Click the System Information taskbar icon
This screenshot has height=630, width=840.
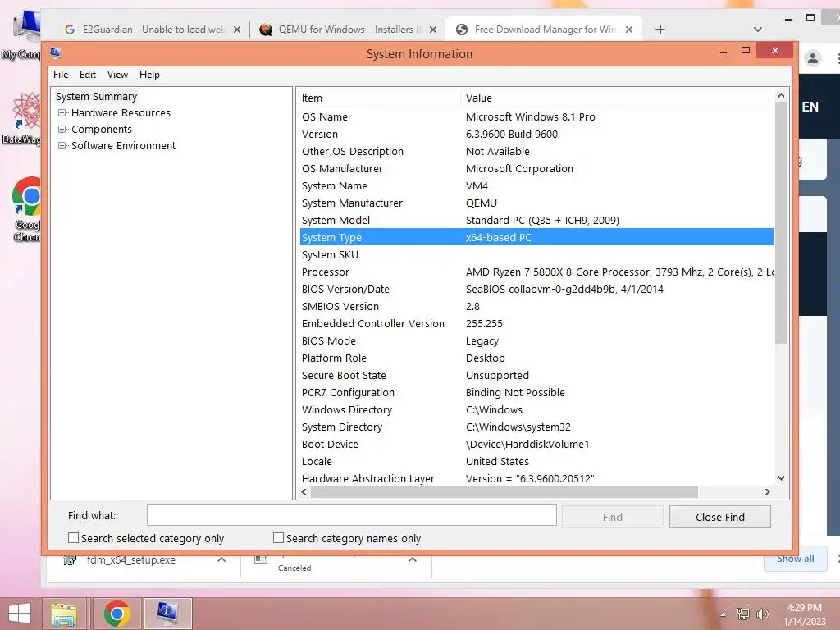coord(167,614)
